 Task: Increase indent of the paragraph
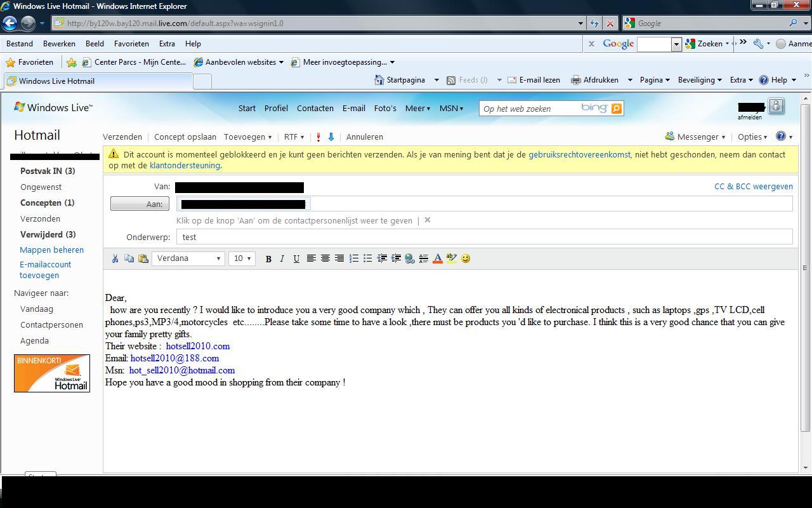(x=396, y=258)
